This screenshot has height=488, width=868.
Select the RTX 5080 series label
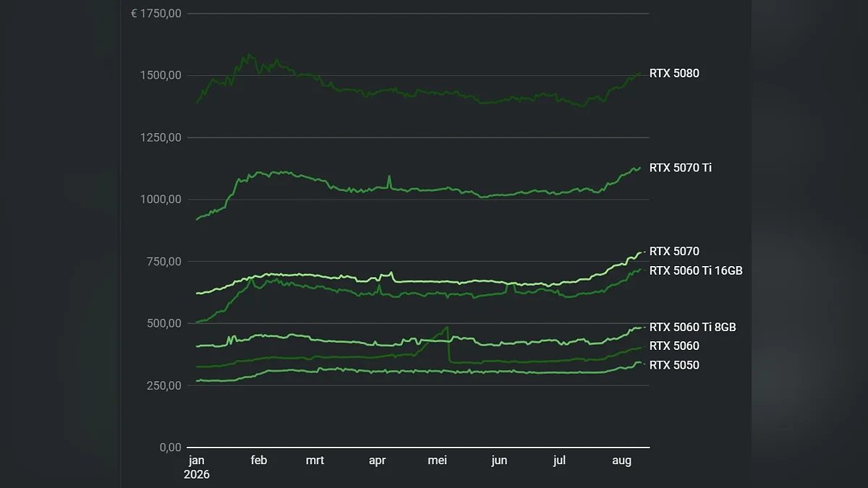[674, 73]
